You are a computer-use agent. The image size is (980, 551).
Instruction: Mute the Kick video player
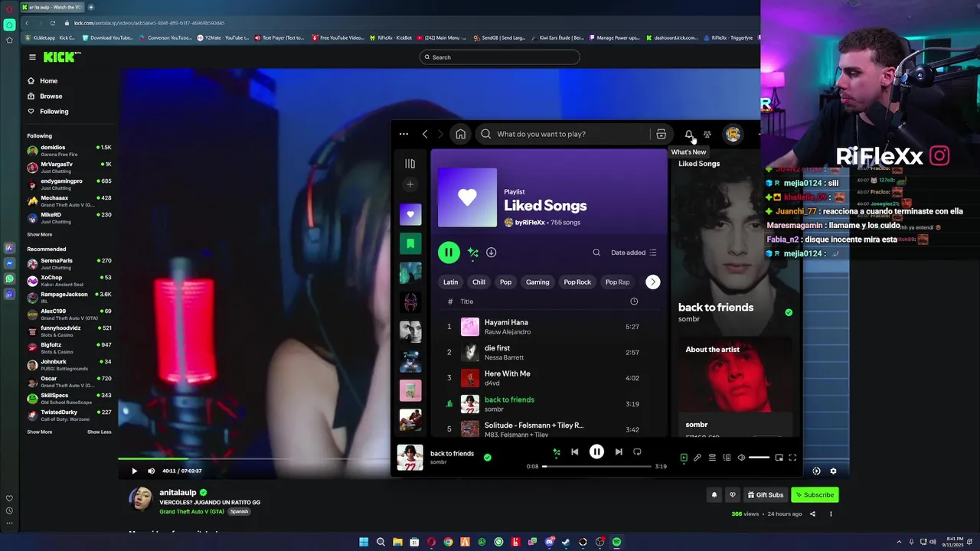[x=151, y=471]
